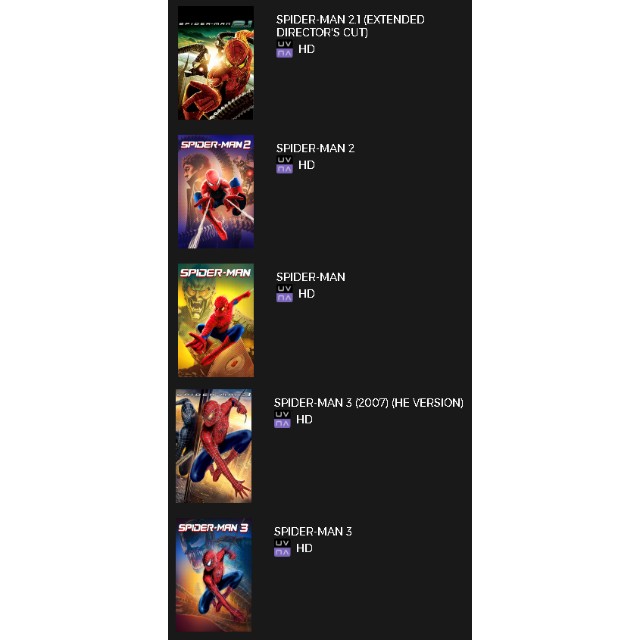Click the Spider-Man 2.1 (Extended Director's Cut) title
Screen dimensions: 640x640
(350, 26)
